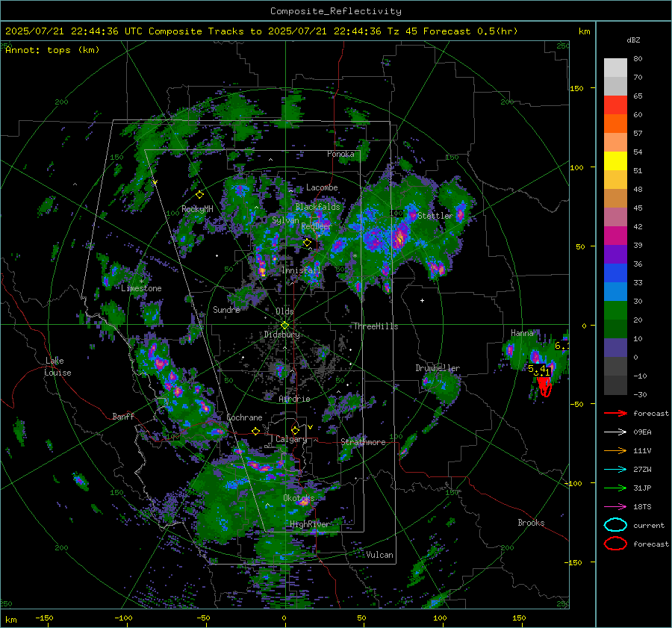Click the Innisfail city label
Viewport: 672px width, 628px height.
301,270
